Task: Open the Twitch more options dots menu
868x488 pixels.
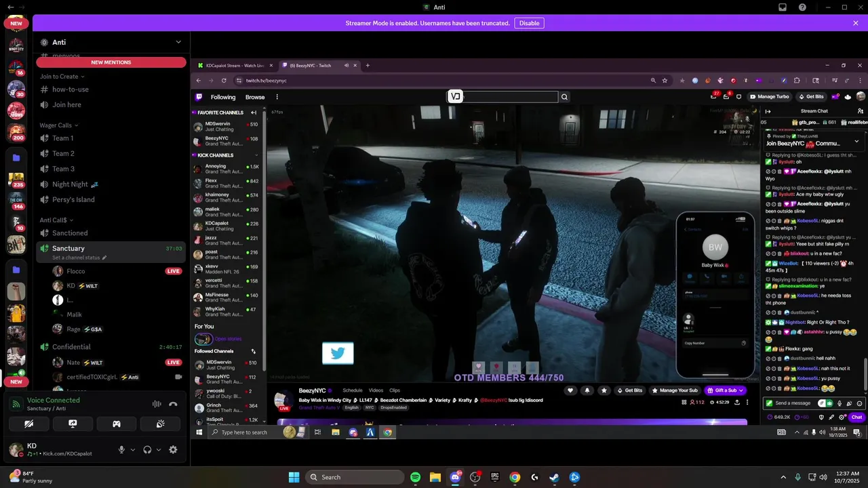Action: [277, 97]
